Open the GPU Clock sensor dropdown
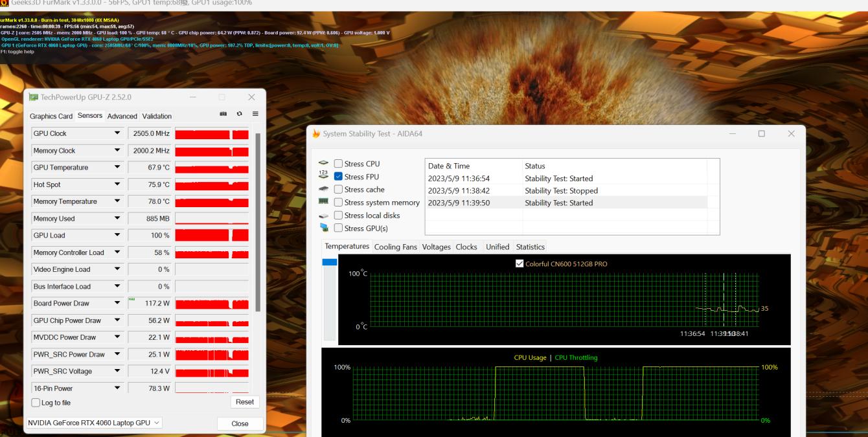 [117, 133]
